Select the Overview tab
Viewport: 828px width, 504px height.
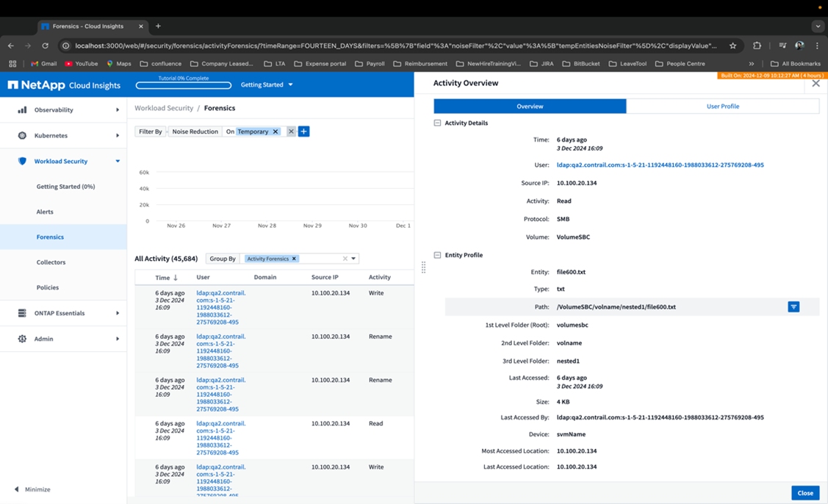point(530,106)
